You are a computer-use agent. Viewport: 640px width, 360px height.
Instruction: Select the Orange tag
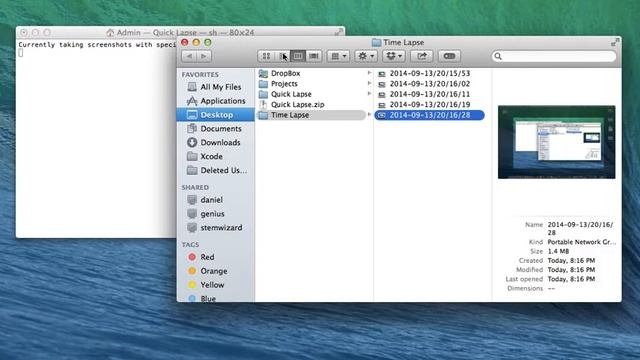click(x=216, y=271)
